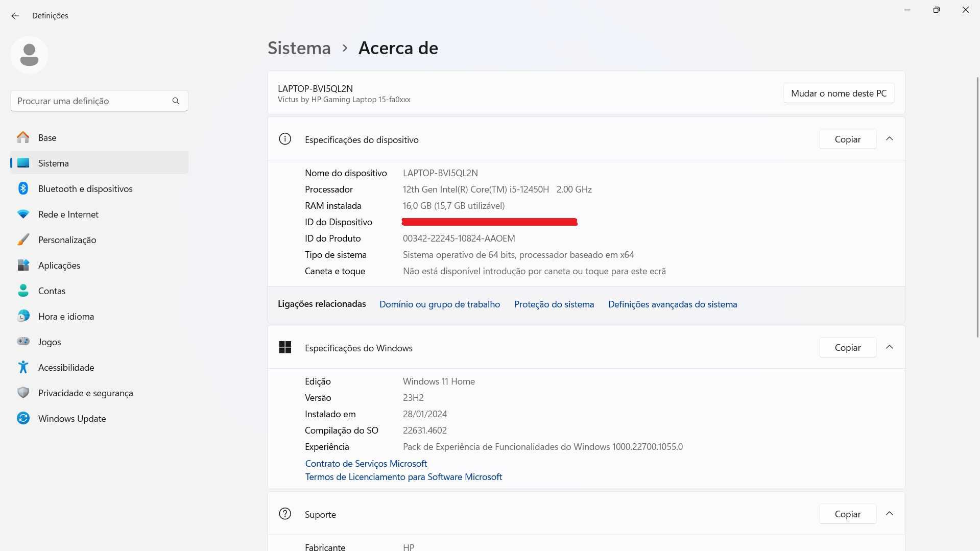Collapse the Suporte section
This screenshot has width=980, height=551.
coord(890,514)
